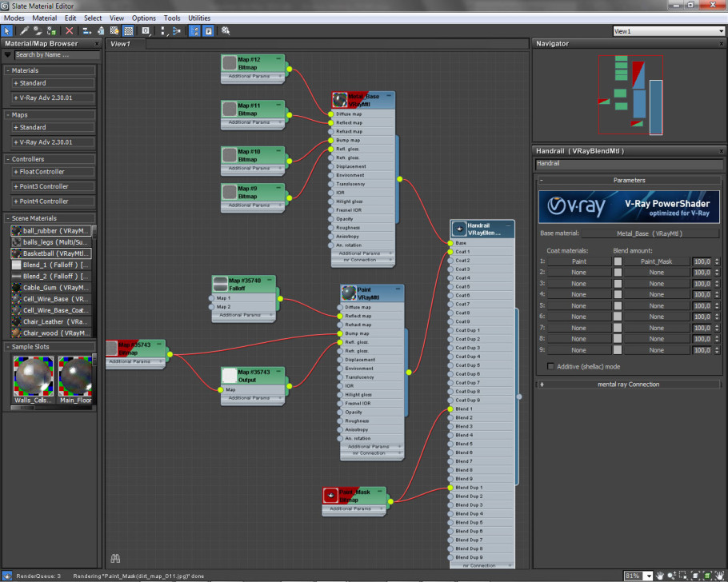Close the Navigator panel

pos(722,44)
